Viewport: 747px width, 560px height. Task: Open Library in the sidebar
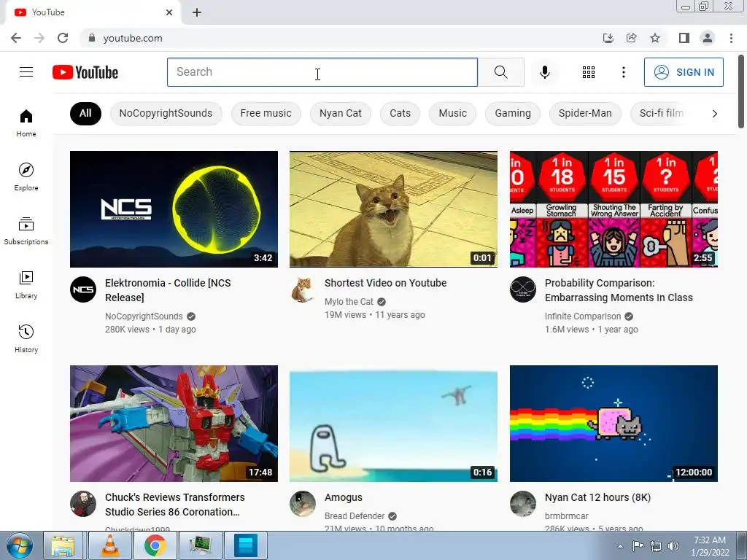(x=26, y=285)
